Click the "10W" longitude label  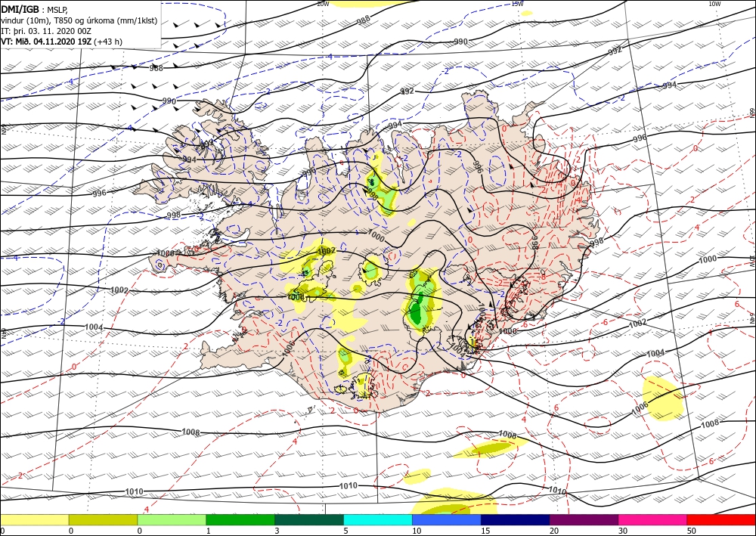(714, 4)
